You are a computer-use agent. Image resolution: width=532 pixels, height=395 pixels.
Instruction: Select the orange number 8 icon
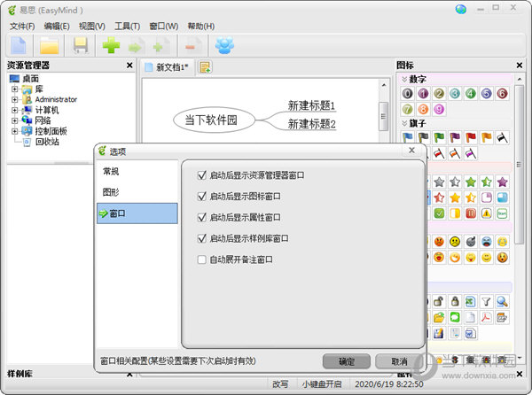(423, 109)
